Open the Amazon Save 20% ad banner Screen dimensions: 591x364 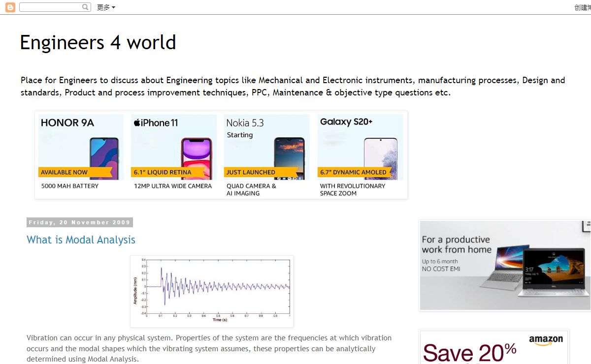coord(494,347)
